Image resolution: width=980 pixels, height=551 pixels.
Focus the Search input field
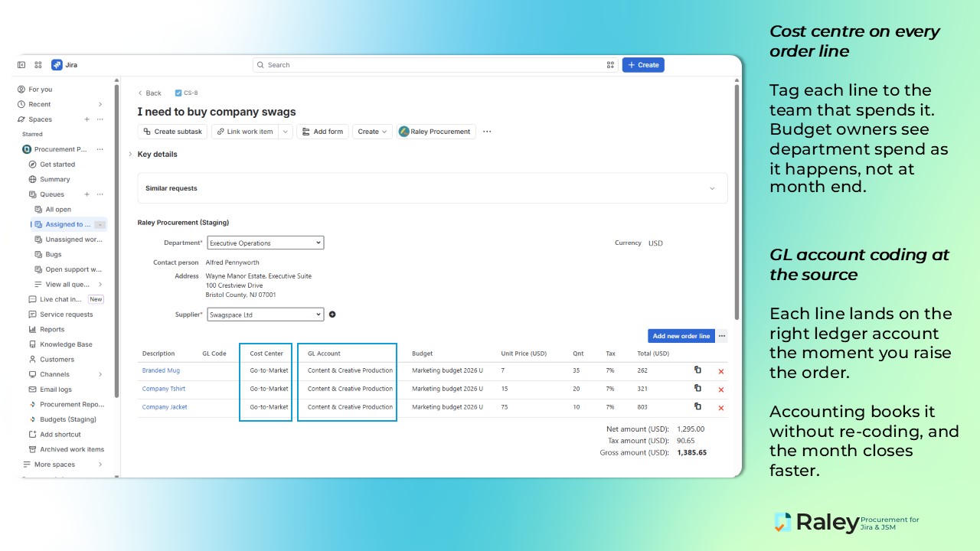[435, 65]
